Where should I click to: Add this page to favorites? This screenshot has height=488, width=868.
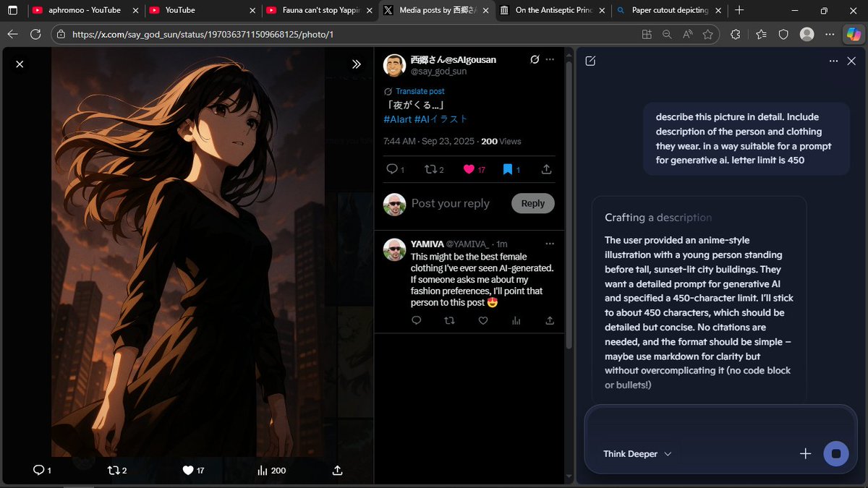click(707, 34)
